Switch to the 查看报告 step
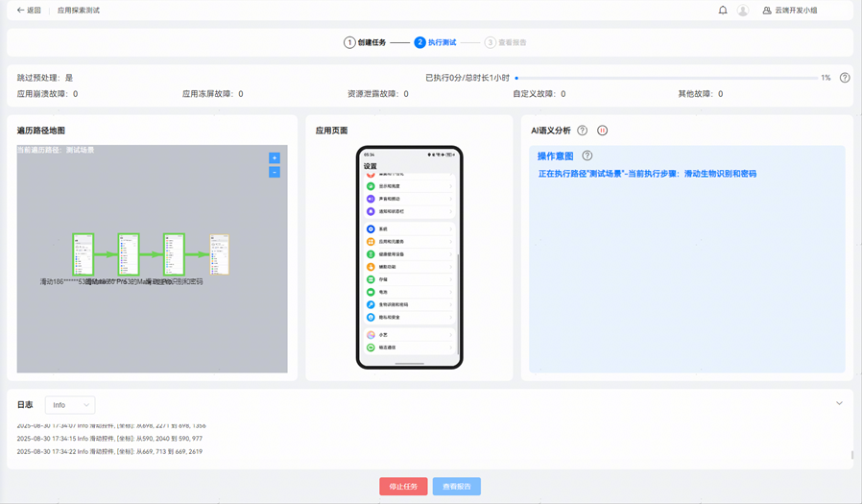Image resolution: width=862 pixels, height=504 pixels. click(x=505, y=42)
